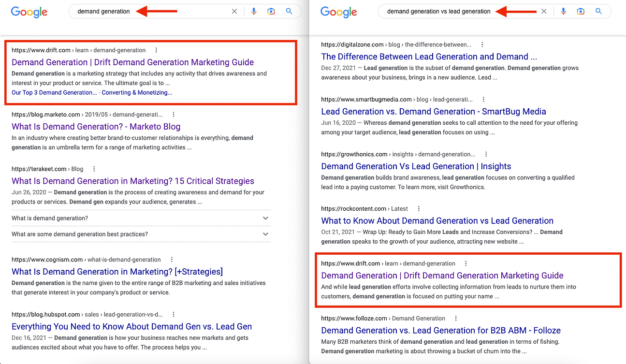Clear the left 'demand generation' search box
626x364 pixels.
click(234, 11)
